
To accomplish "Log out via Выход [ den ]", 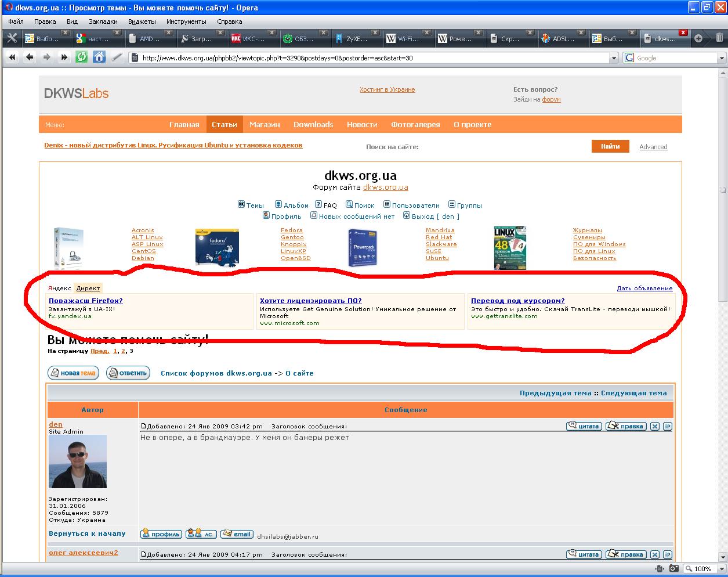I will 431,216.
